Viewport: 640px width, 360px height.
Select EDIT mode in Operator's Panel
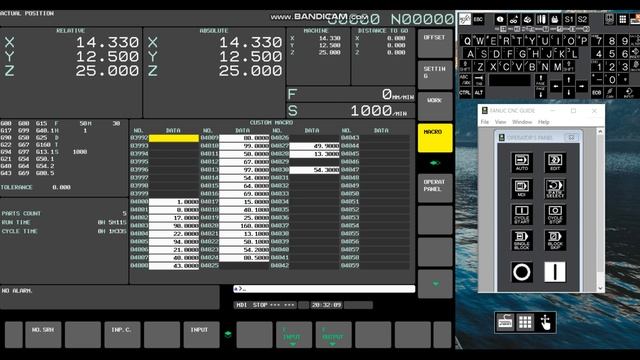tap(555, 162)
